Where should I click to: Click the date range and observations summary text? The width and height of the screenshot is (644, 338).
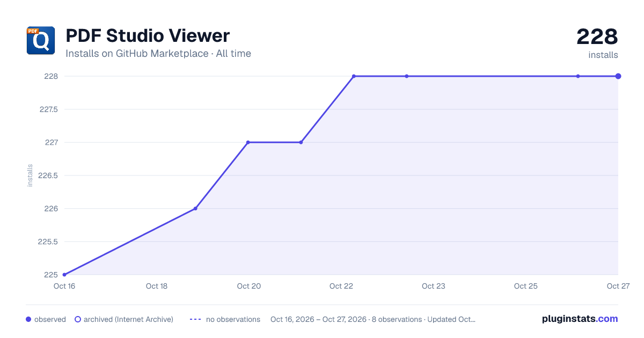(373, 319)
